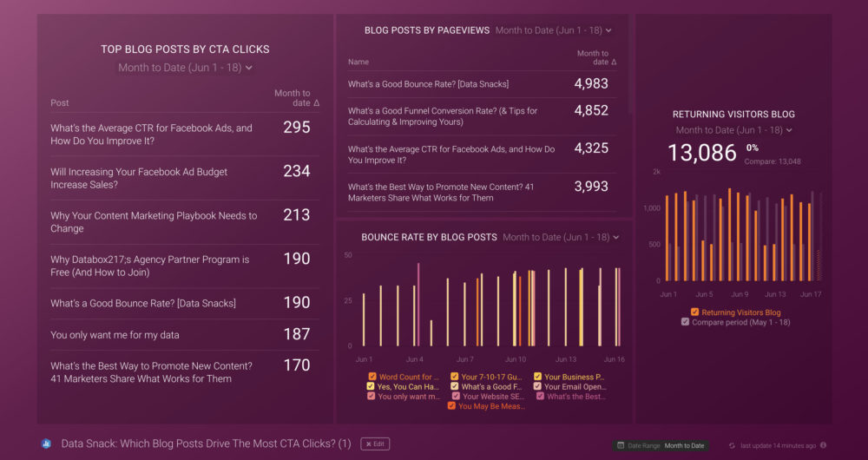Click the sort arrow in CTA Clicks table header

[316, 103]
